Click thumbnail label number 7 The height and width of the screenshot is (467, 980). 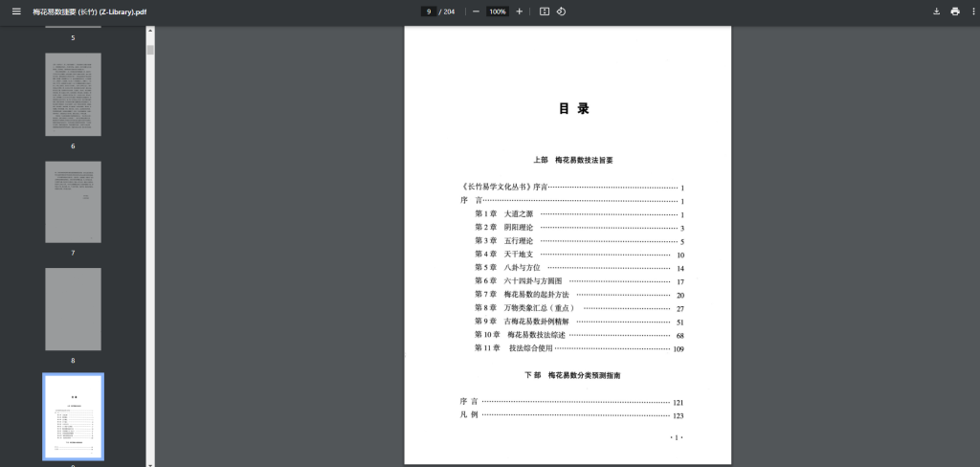[x=73, y=254]
